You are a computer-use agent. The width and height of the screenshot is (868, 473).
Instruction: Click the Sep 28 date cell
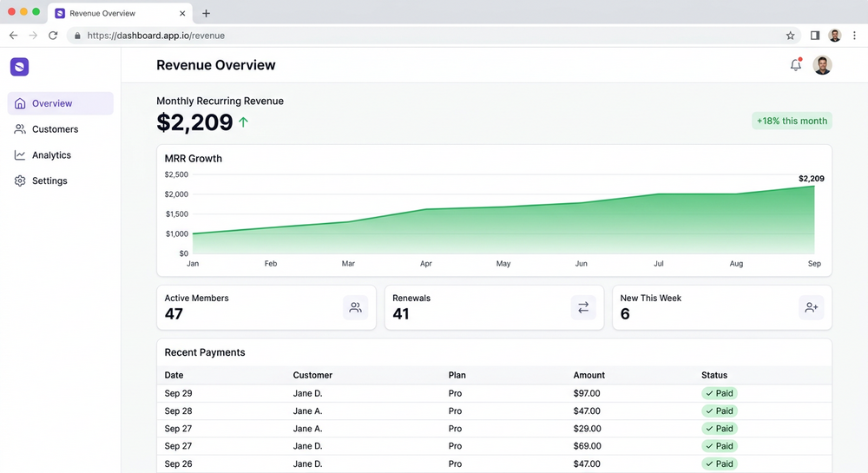pos(178,411)
